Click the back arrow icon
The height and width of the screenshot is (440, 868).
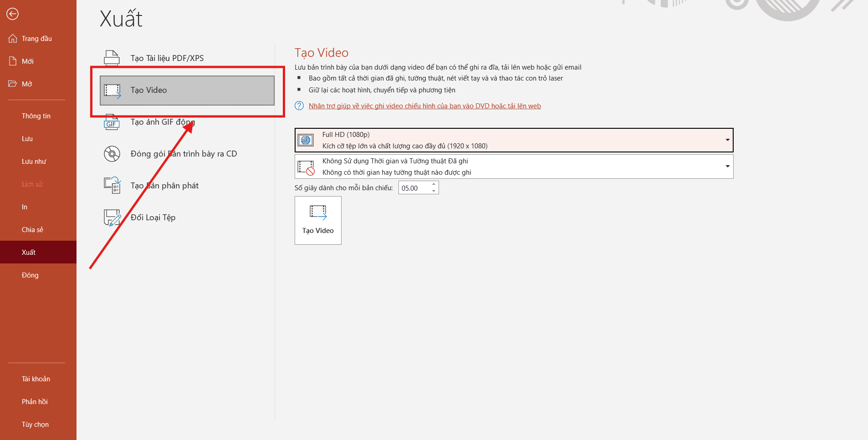[x=12, y=14]
